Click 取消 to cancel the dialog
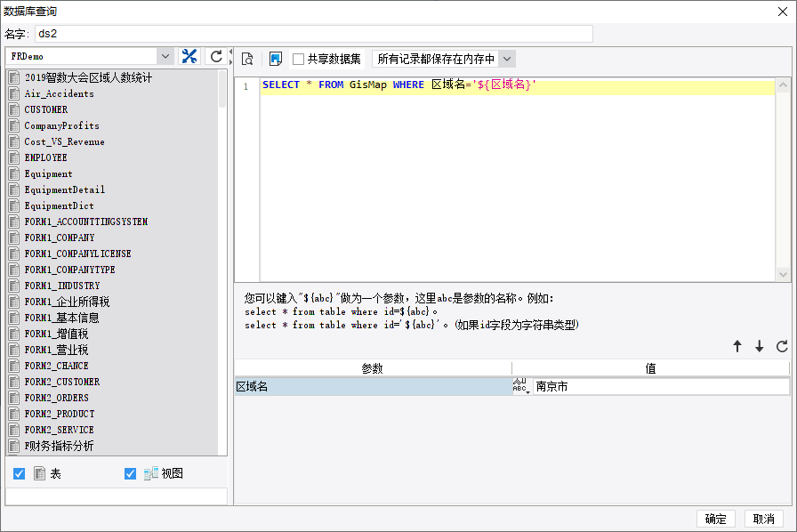 pos(763,519)
